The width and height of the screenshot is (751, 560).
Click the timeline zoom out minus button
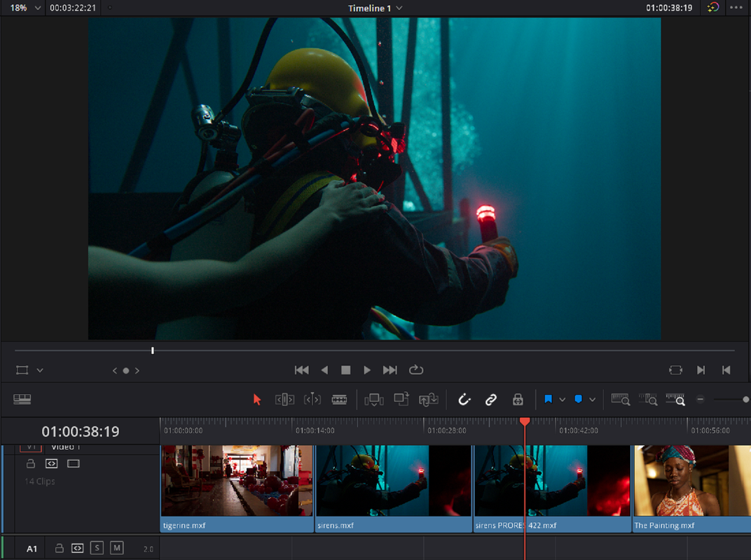pos(701,399)
